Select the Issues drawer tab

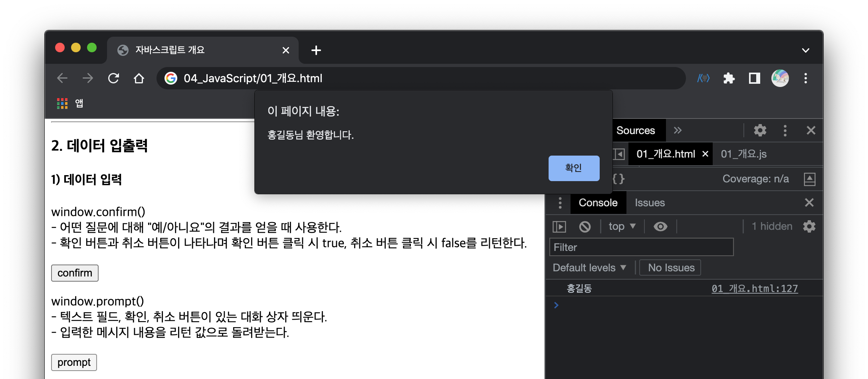pos(650,203)
